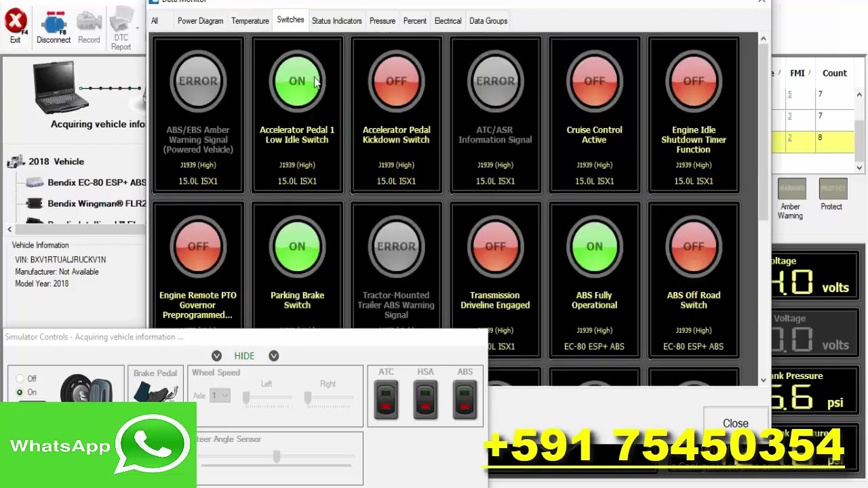Toggle the ATC rocker switch
This screenshot has height=488, width=868.
coord(386,399)
